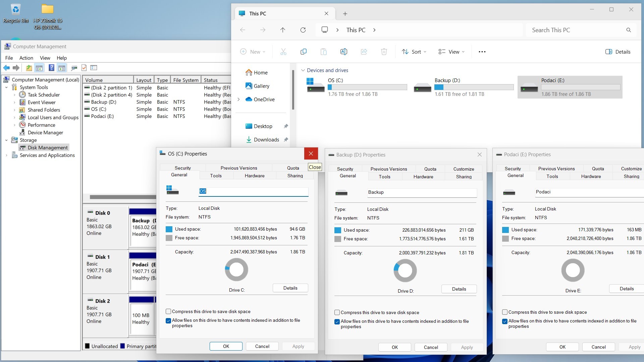Click OK in OS (C:) Properties
Screen dimensions: 644x362
[226, 346]
